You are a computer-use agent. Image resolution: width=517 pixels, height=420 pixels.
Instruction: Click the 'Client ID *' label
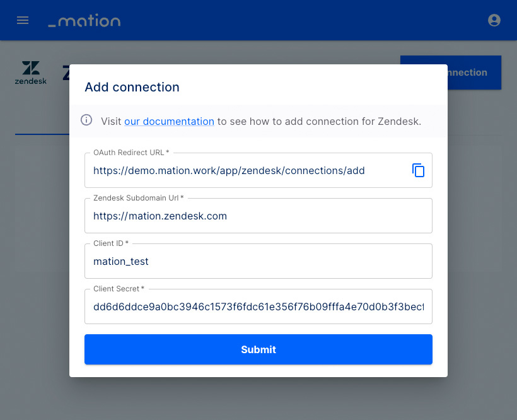tap(111, 243)
